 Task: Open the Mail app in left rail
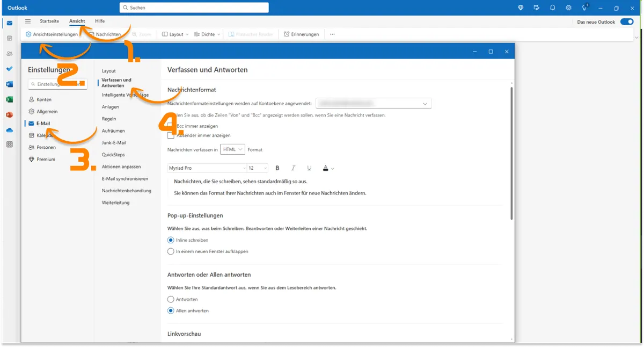point(10,23)
